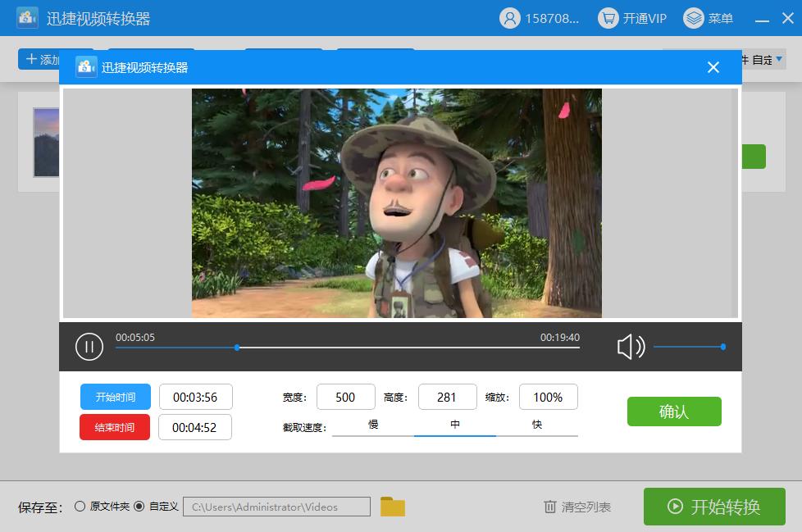Click the blue 开始时间 button
802x532 pixels.
pyautogui.click(x=115, y=397)
